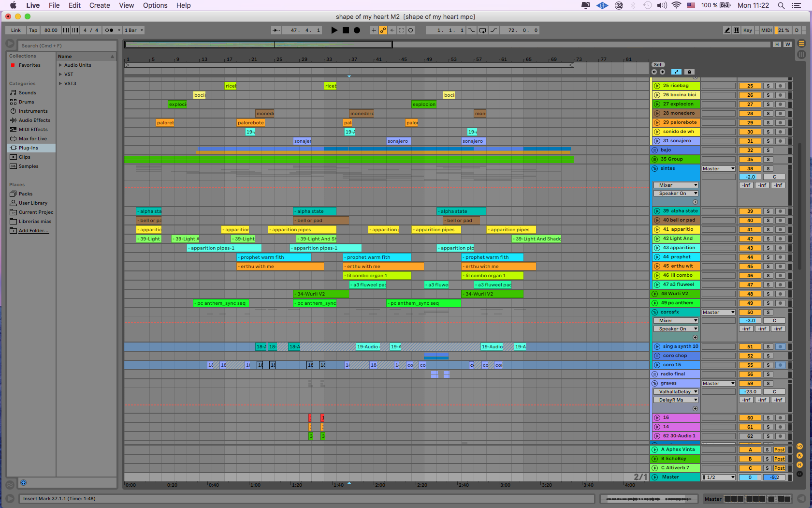Enable Draw Mode pencil

(x=727, y=30)
